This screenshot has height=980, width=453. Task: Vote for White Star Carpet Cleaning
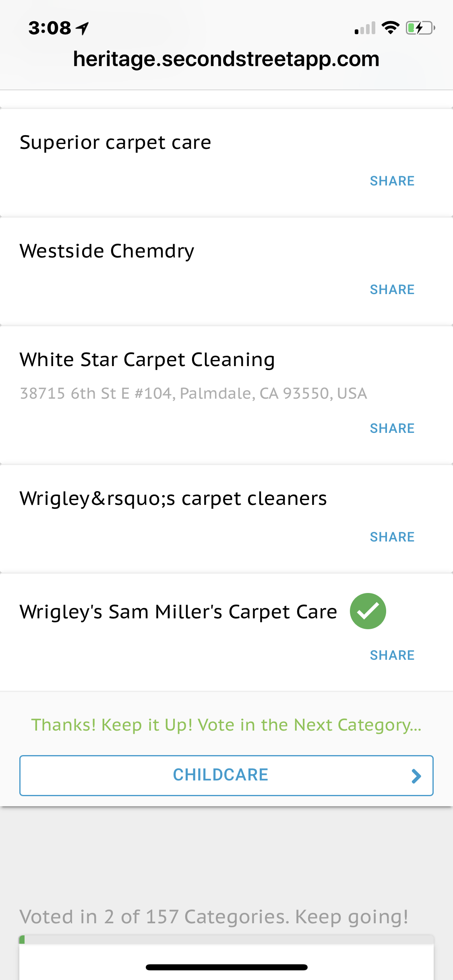point(147,360)
